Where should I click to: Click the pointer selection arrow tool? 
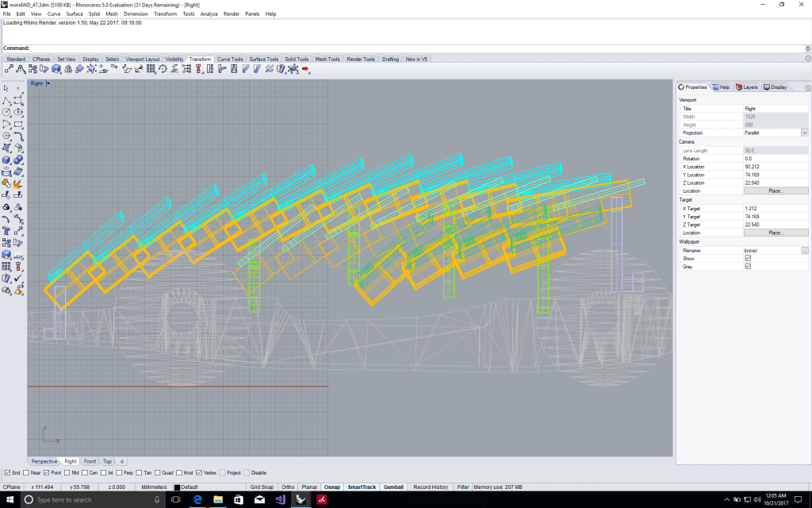pyautogui.click(x=7, y=88)
